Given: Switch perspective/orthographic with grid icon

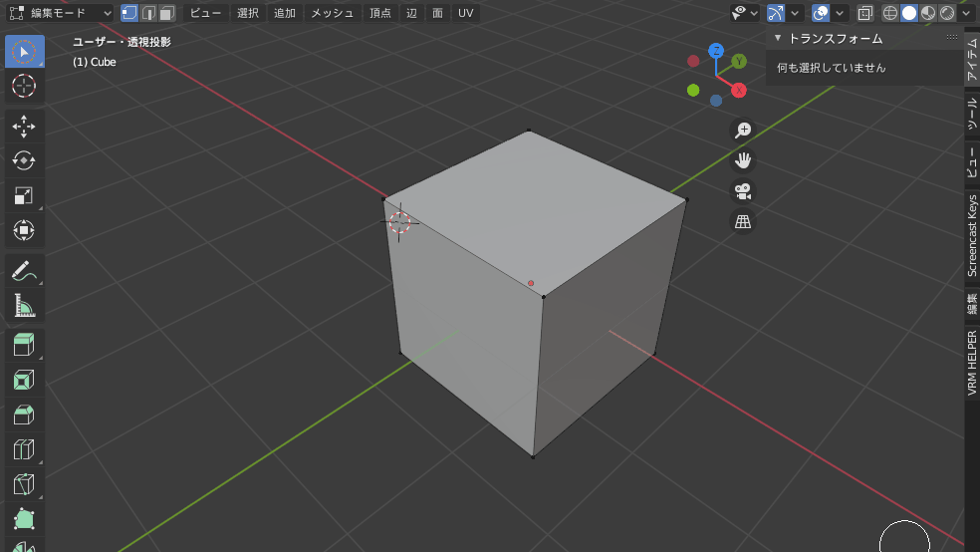Looking at the screenshot, I should coord(743,222).
